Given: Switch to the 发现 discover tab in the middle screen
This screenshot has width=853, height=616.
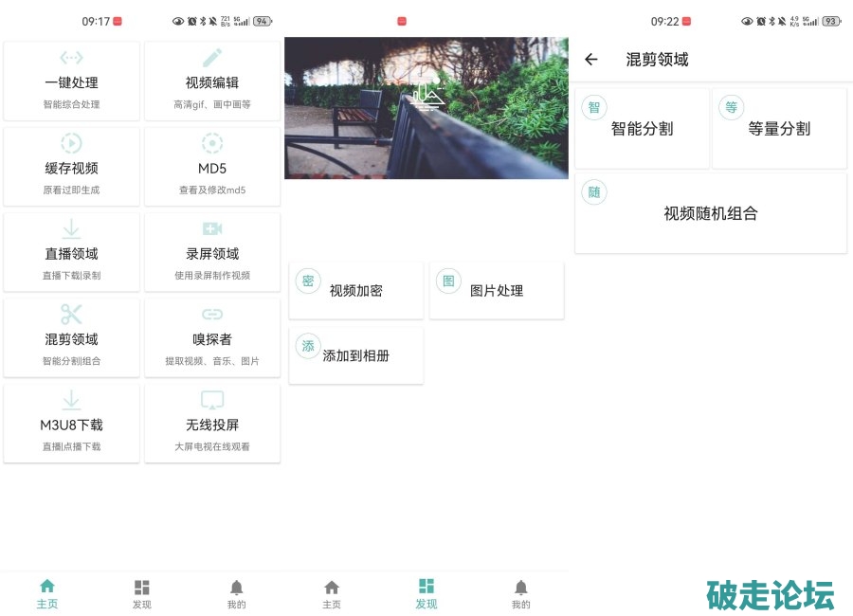Looking at the screenshot, I should [x=426, y=593].
